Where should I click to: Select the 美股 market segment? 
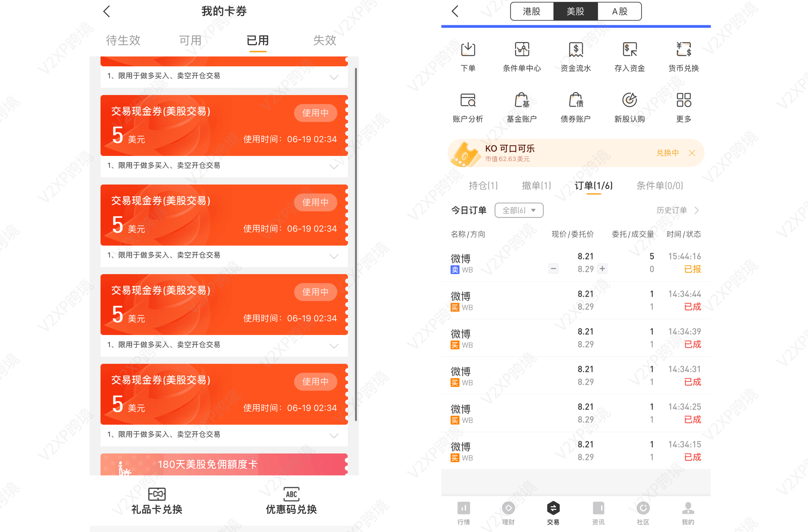point(575,11)
